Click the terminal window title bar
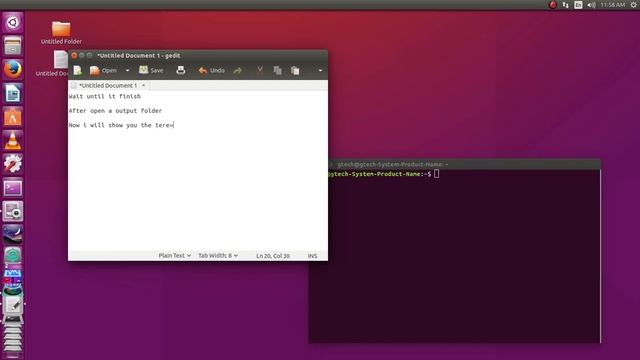Screen dimensions: 640x360 coord(463,164)
